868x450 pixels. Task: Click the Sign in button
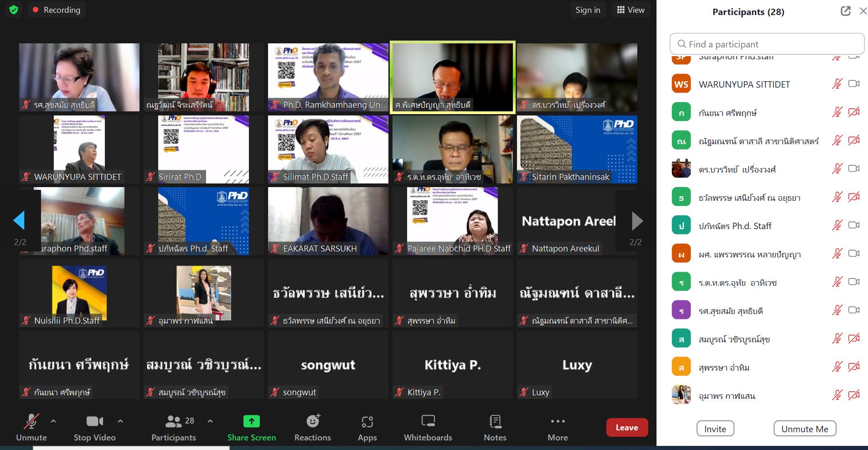[x=588, y=10]
